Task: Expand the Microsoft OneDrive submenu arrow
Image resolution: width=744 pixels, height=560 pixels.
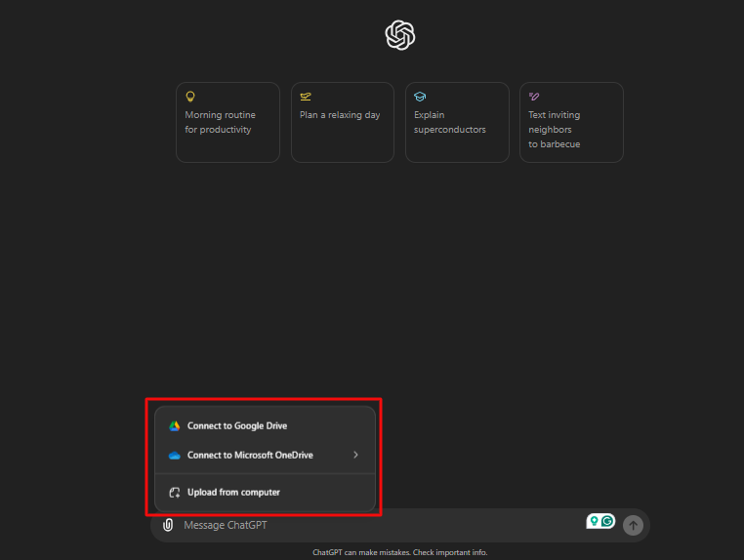Action: [355, 455]
